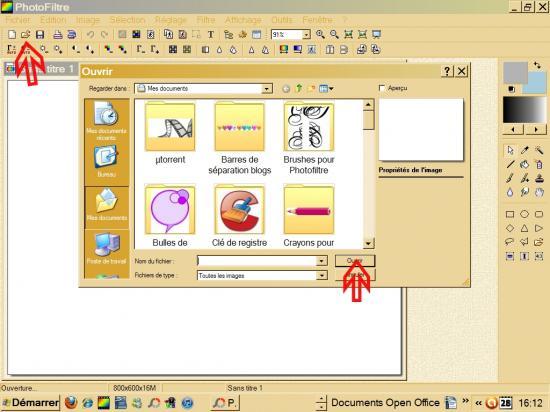The height and width of the screenshot is (412, 550).
Task: Select the Magic wand tool
Action: (x=539, y=150)
